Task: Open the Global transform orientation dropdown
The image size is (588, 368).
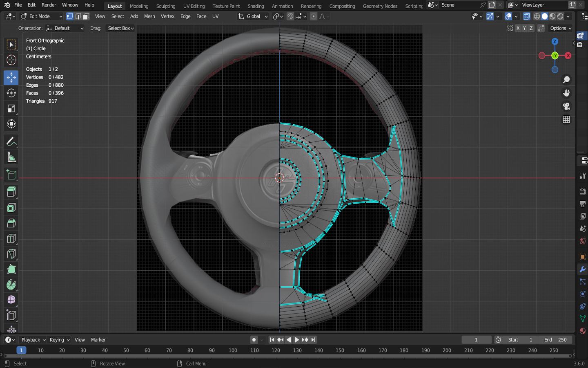Action: [x=253, y=16]
